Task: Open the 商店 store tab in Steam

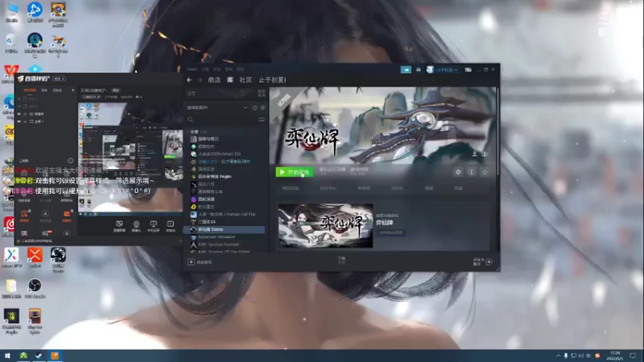Action: pos(214,80)
